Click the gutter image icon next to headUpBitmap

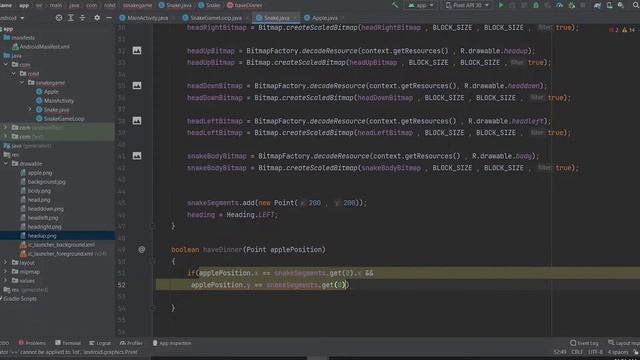[x=137, y=51]
